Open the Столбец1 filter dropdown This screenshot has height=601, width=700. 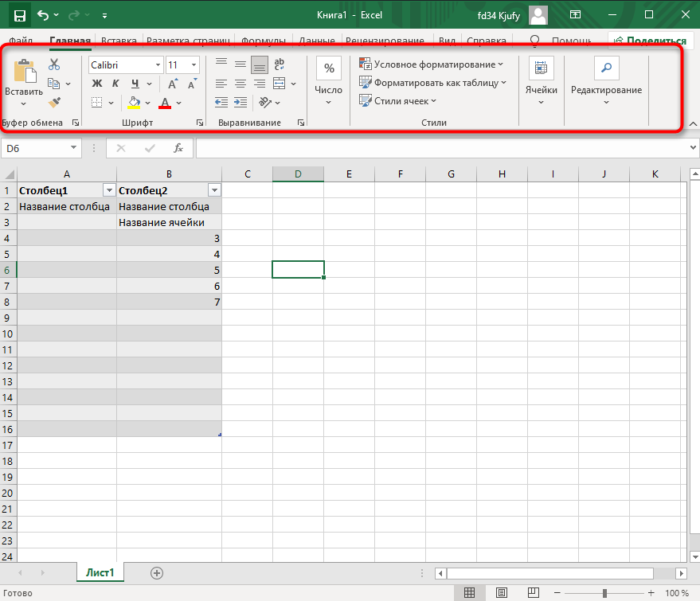(x=109, y=190)
